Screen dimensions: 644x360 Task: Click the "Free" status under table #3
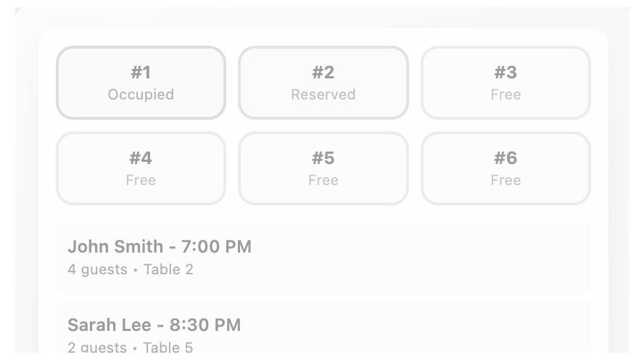coord(505,95)
